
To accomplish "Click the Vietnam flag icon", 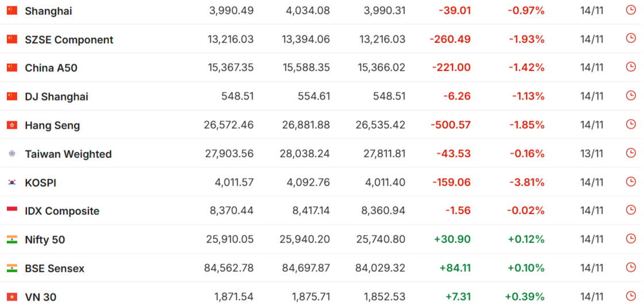I will (x=12, y=297).
